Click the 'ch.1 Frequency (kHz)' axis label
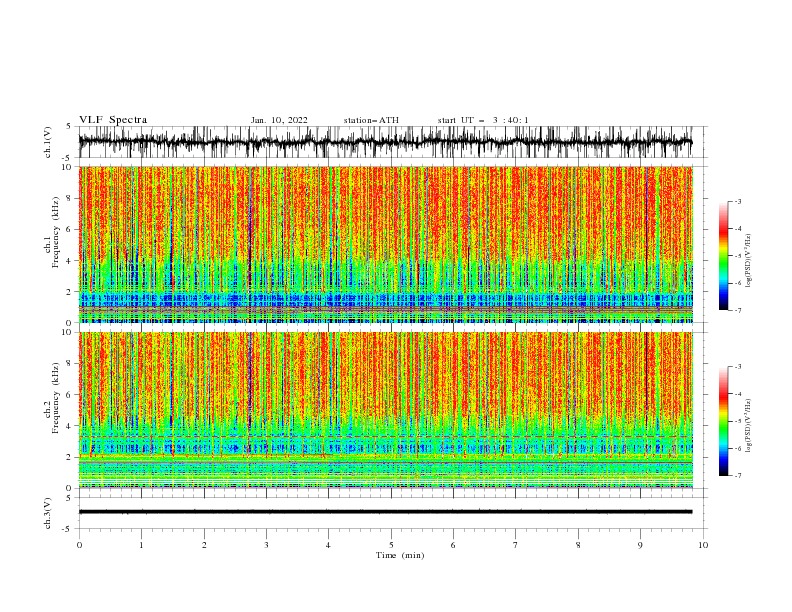792x612 pixels. coord(52,230)
